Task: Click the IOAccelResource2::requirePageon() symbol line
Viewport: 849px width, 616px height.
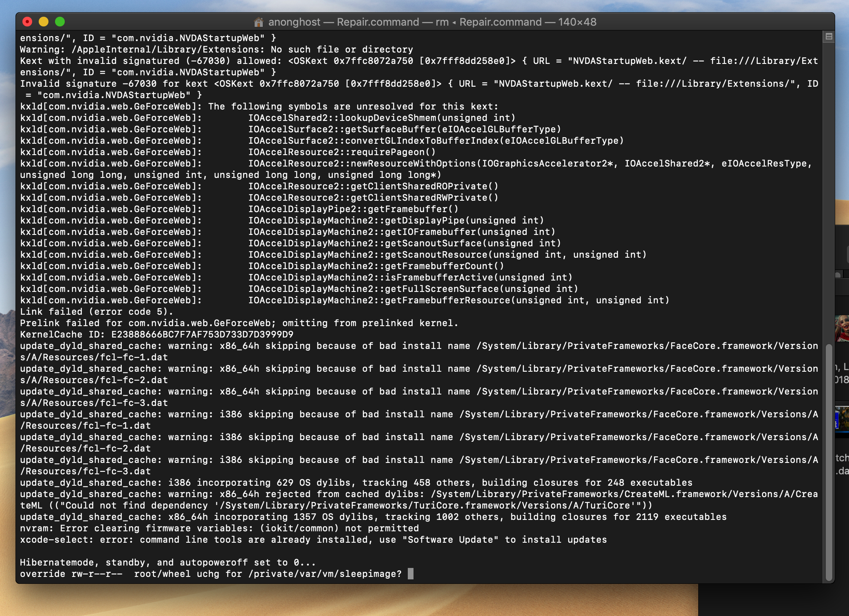Action: coord(341,152)
